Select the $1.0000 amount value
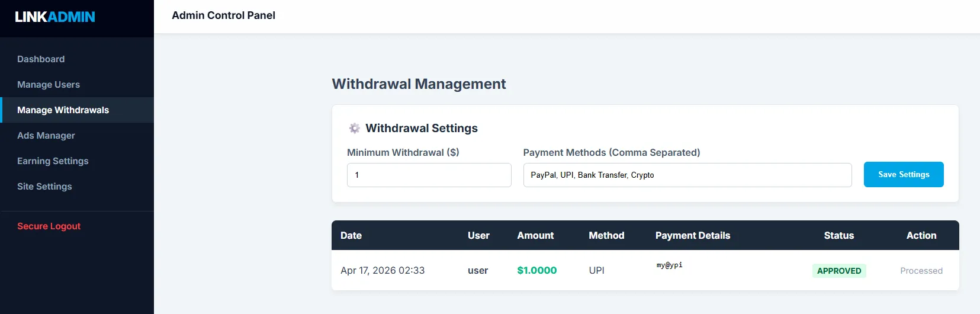Image resolution: width=980 pixels, height=314 pixels. 536,271
